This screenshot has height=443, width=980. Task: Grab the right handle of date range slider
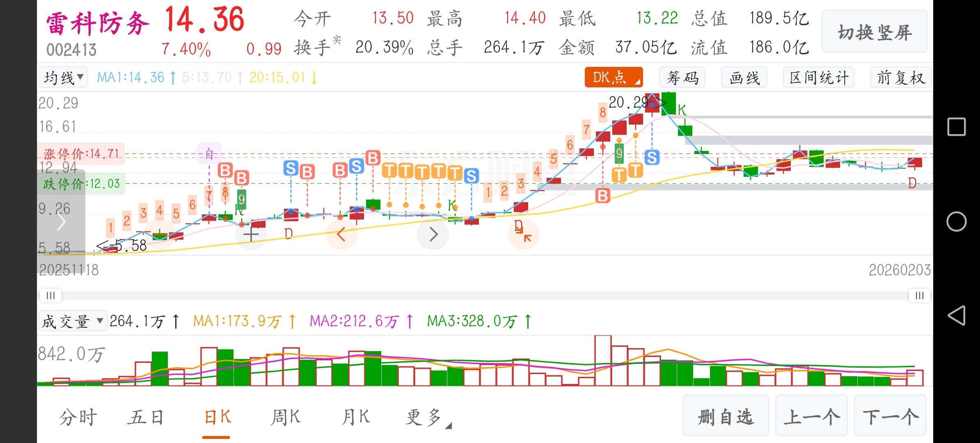click(x=919, y=296)
